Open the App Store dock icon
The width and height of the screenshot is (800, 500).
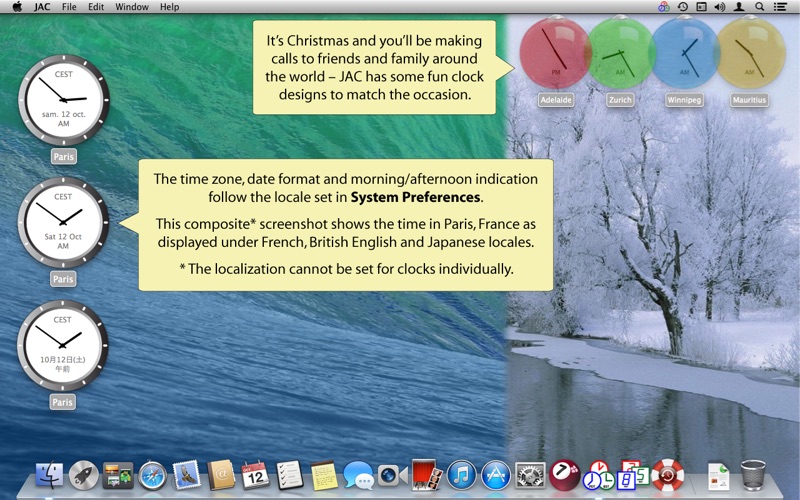pos(495,475)
